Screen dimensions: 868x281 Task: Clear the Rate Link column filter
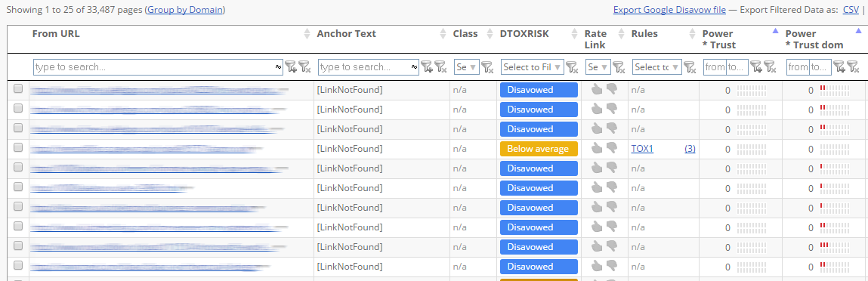coord(619,67)
